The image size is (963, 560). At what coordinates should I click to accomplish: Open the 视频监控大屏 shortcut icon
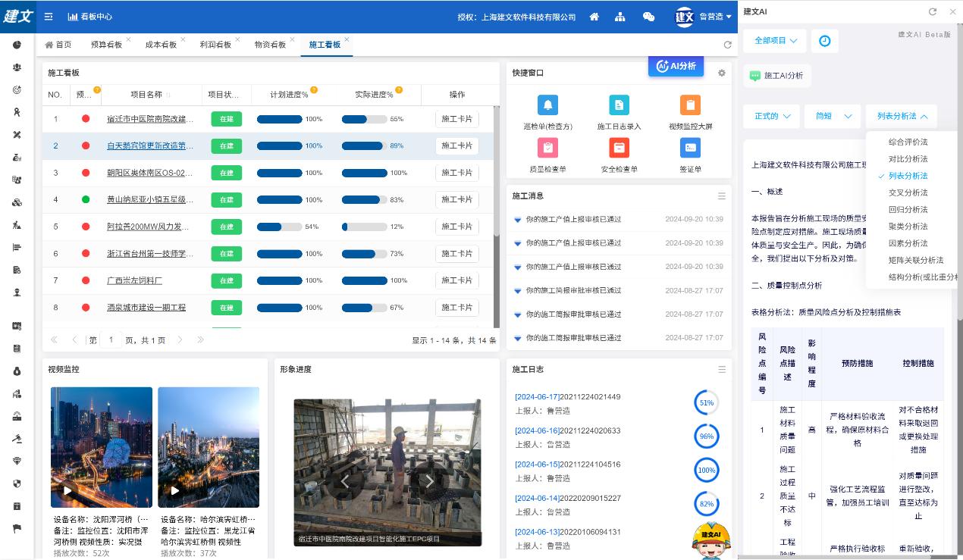(690, 105)
